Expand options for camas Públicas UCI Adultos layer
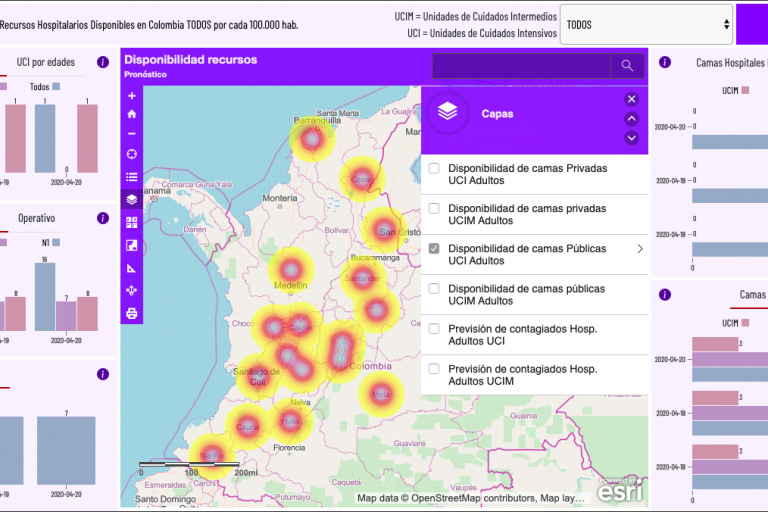Screen dimensions: 768x512 (640, 249)
